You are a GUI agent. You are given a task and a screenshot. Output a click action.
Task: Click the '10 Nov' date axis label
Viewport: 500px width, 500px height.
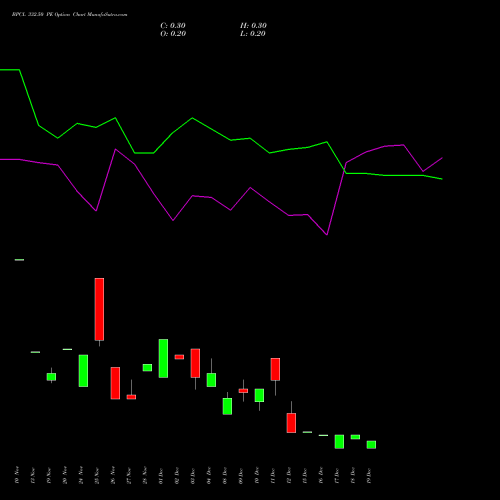pos(17,476)
